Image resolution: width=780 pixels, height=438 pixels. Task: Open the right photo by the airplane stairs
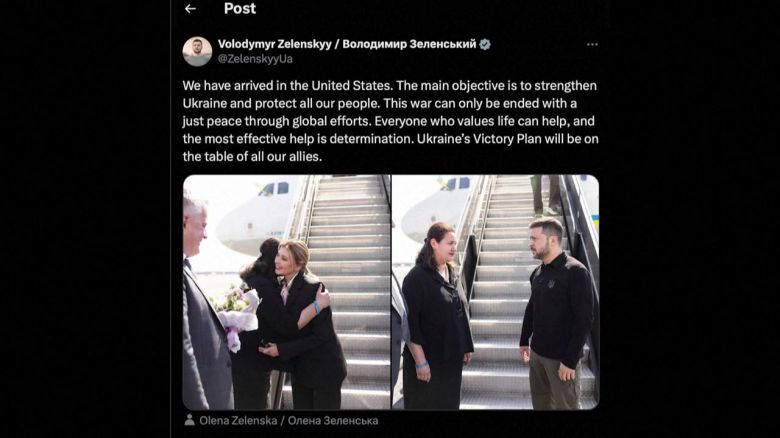495,292
